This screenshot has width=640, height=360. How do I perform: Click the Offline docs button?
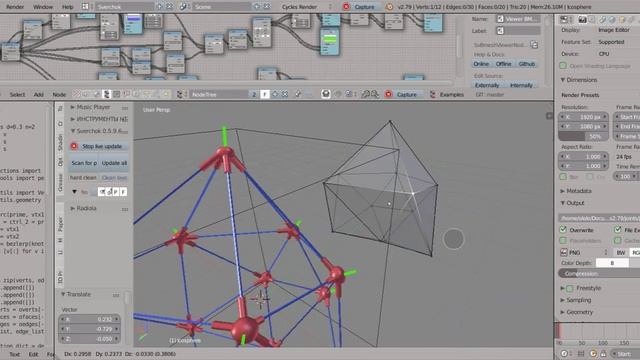tap(503, 64)
